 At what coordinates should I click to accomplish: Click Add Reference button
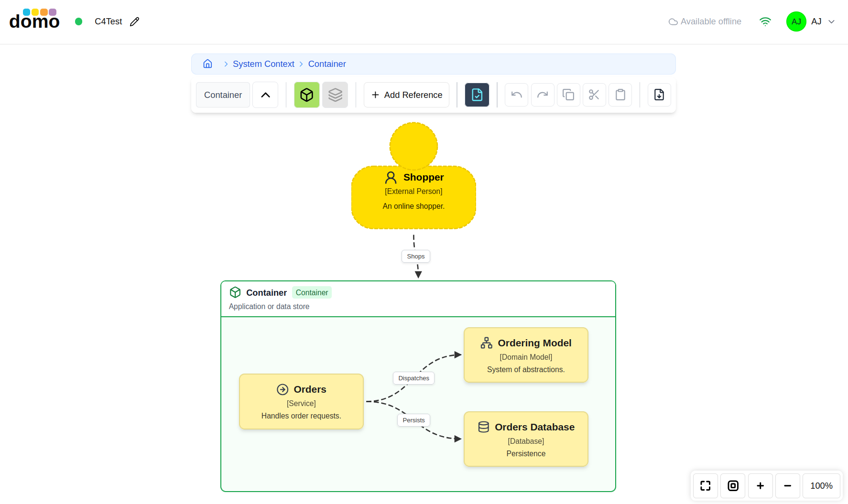tap(406, 95)
